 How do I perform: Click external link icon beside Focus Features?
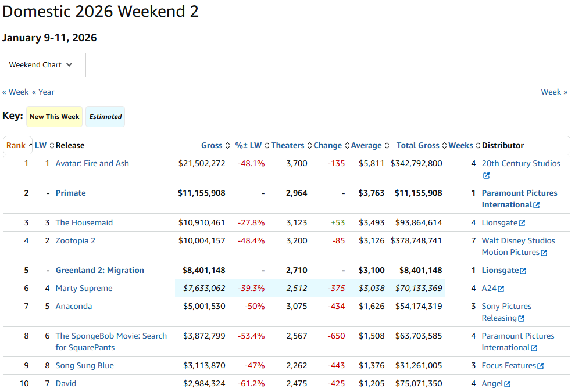[x=540, y=366]
